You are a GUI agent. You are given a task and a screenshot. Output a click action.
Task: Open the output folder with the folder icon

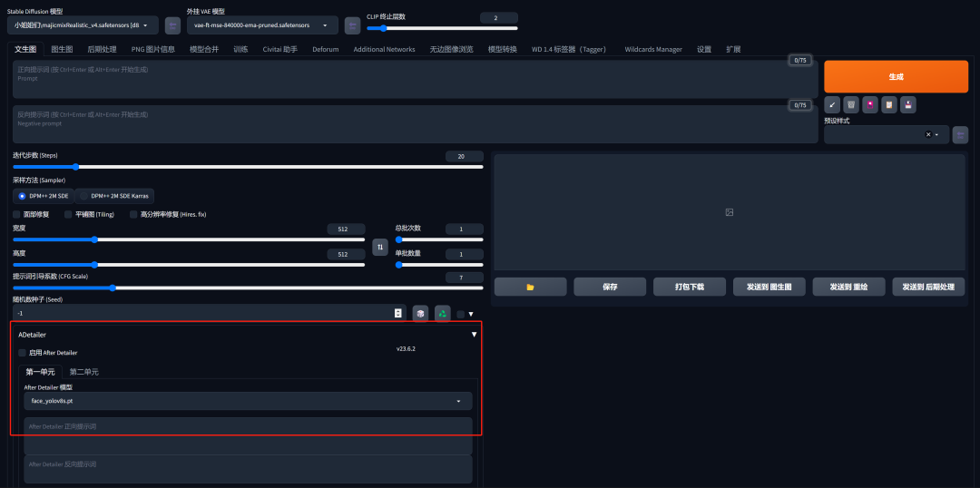(x=530, y=287)
